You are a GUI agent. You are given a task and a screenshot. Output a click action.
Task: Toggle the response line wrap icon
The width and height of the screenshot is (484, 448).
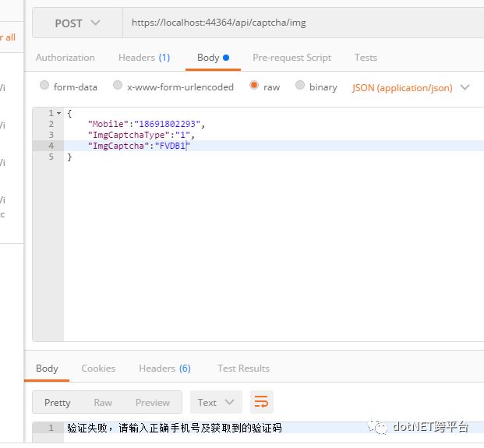tap(261, 402)
